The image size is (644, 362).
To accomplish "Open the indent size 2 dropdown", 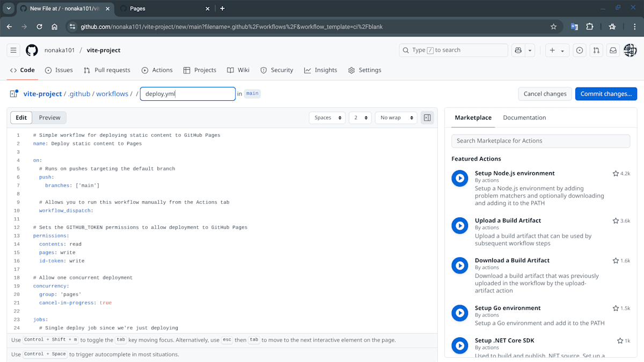I will click(x=360, y=117).
